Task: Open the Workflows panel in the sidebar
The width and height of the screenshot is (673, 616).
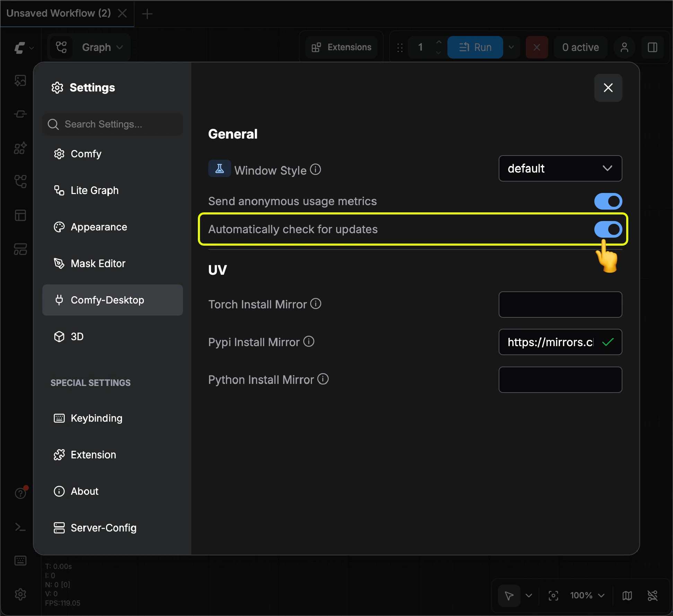Action: [20, 182]
